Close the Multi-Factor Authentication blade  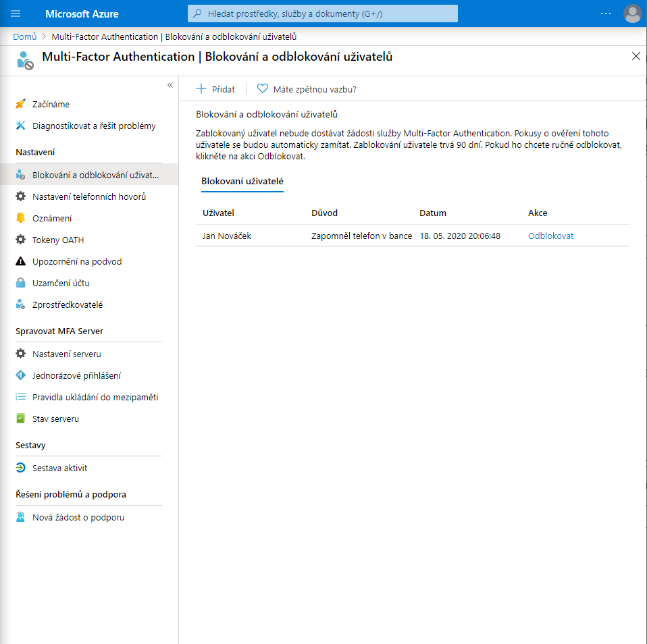click(636, 57)
